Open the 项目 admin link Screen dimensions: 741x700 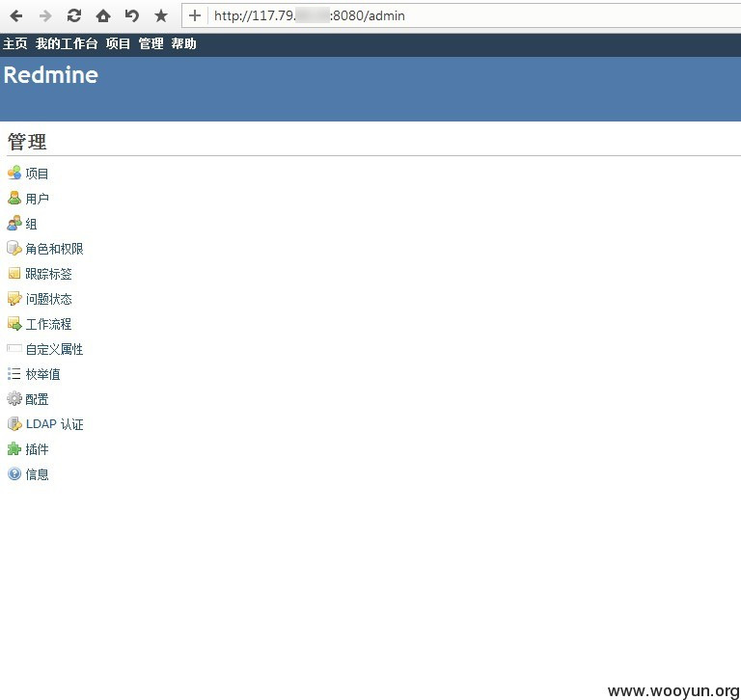[x=37, y=174]
